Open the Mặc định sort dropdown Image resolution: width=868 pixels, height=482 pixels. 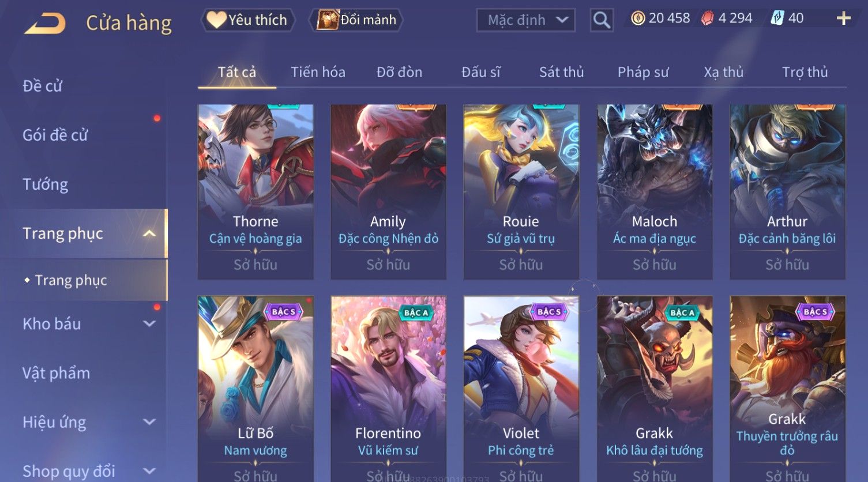point(526,20)
